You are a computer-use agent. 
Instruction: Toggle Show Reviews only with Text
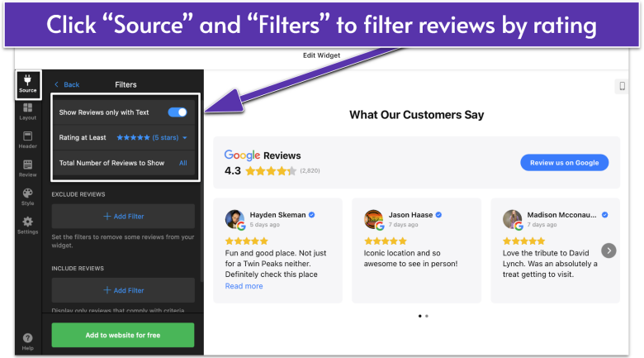178,112
